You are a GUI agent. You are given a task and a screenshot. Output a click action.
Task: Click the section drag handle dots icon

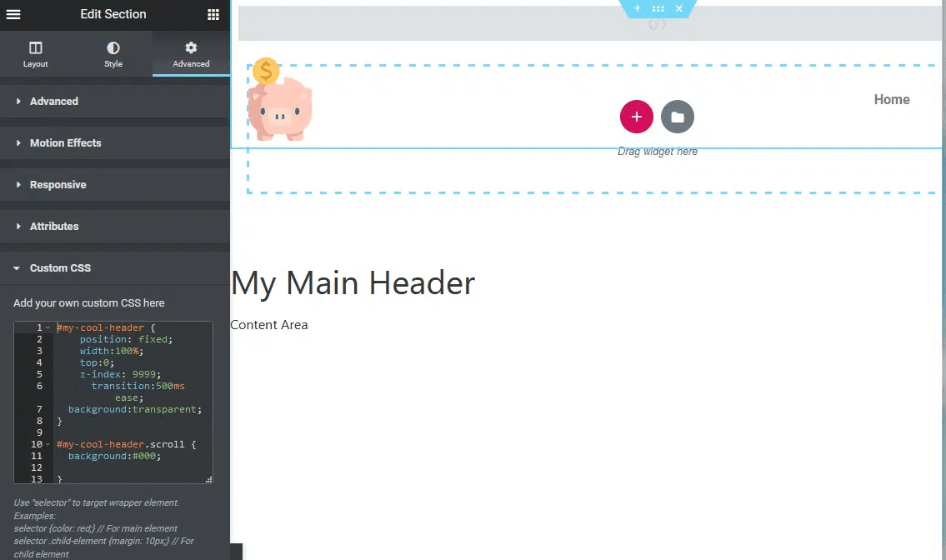tap(658, 8)
